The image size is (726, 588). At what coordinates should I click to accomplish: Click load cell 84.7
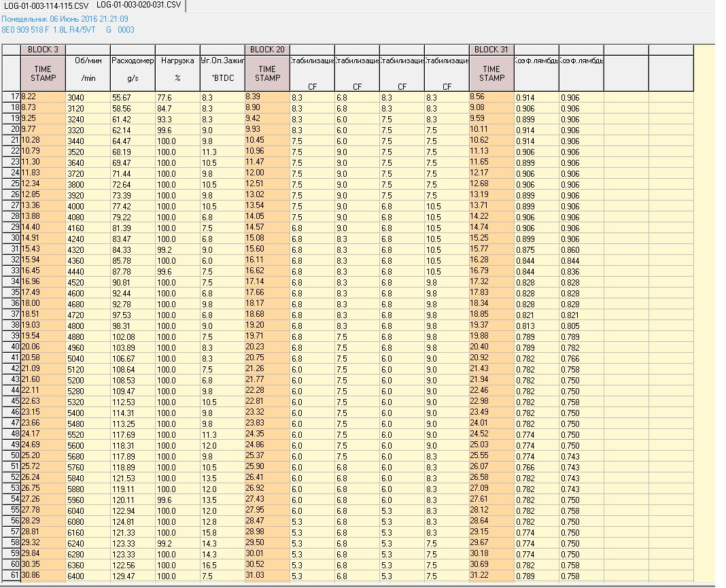(x=177, y=108)
